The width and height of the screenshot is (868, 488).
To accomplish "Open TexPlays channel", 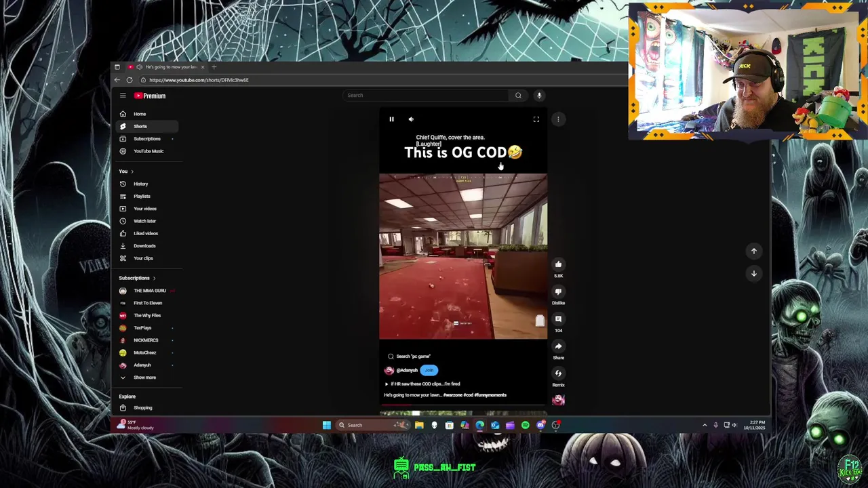I will click(146, 328).
